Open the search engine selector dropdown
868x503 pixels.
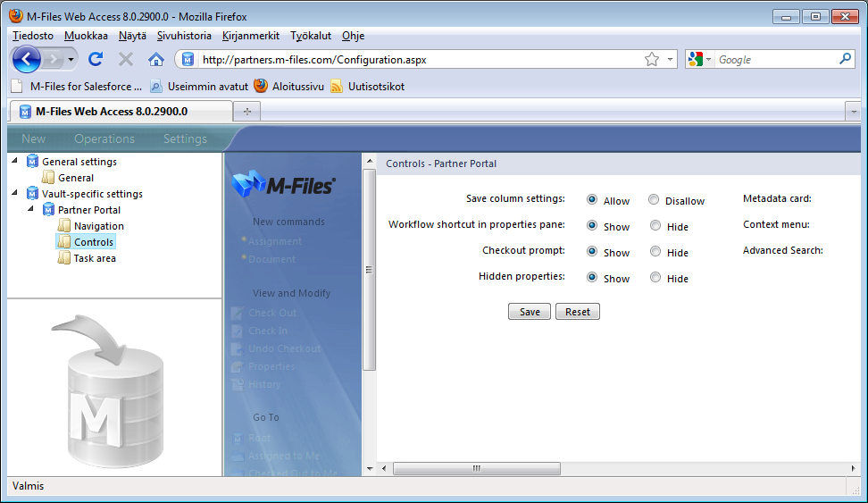708,59
